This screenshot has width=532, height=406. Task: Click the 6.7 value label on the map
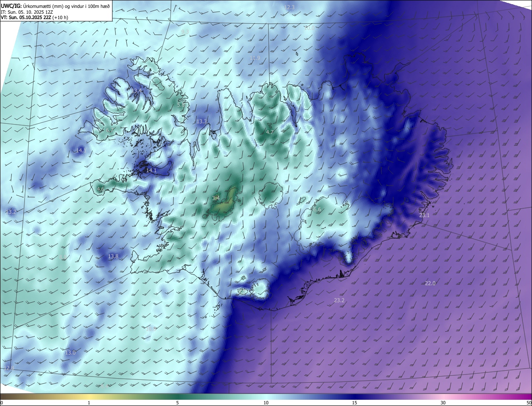[x=110, y=130]
